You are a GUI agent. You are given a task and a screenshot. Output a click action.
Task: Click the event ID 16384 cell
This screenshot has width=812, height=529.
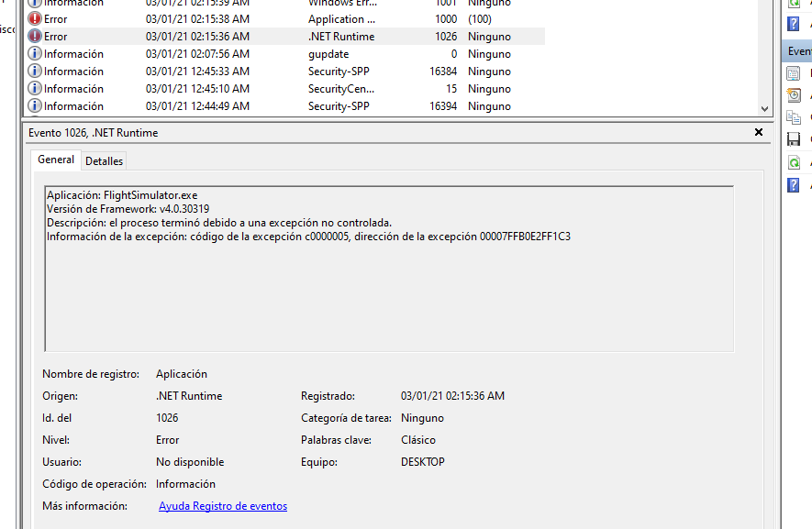[x=443, y=71]
